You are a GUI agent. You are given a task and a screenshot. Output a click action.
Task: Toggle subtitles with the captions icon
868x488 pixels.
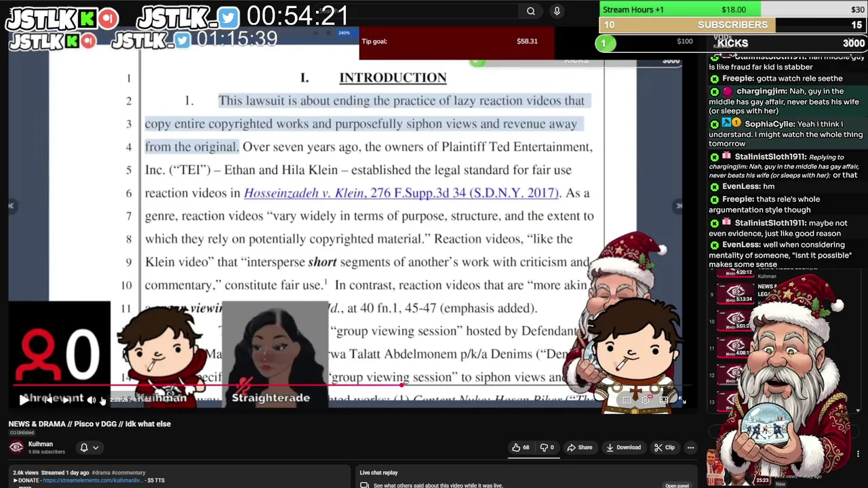(627, 401)
